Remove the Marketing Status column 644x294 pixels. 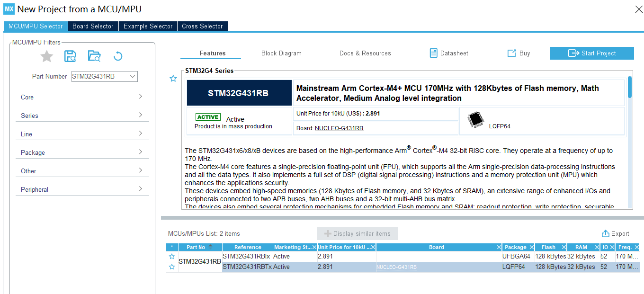[314, 247]
